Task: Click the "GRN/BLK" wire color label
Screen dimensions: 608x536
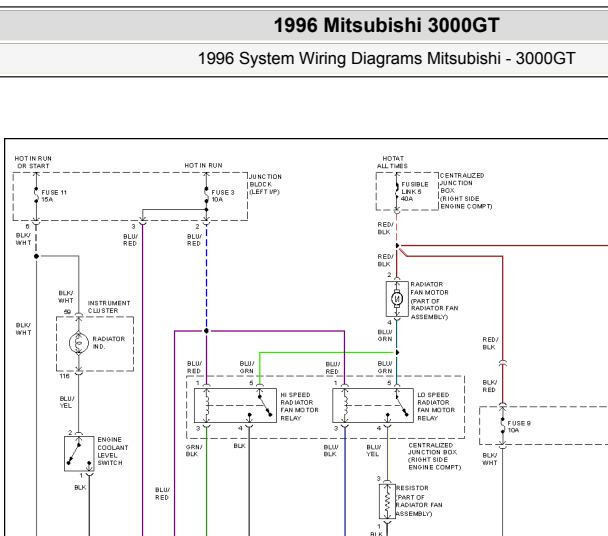Action: pyautogui.click(x=193, y=451)
